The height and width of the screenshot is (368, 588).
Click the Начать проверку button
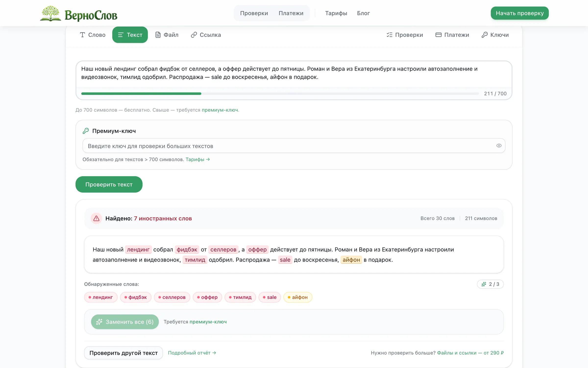(x=520, y=13)
